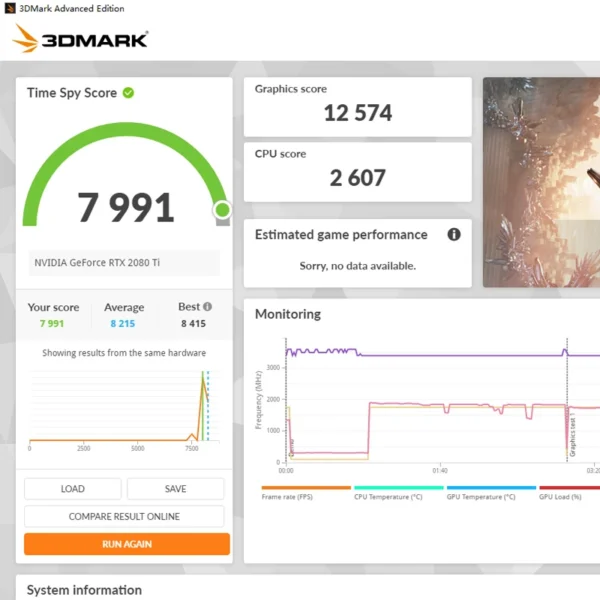Select the Frame rate (FPS) legend item
This screenshot has width=600, height=600.
pyautogui.click(x=306, y=493)
